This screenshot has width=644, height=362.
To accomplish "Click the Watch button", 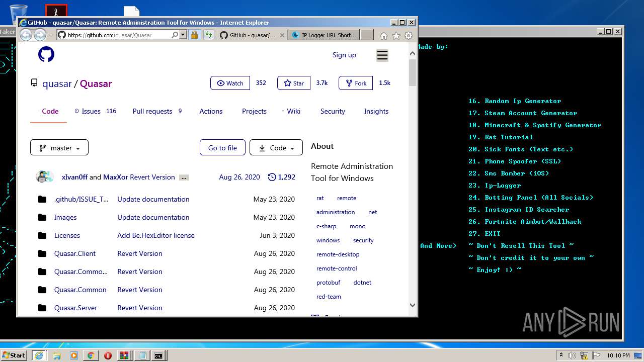I will click(x=230, y=83).
